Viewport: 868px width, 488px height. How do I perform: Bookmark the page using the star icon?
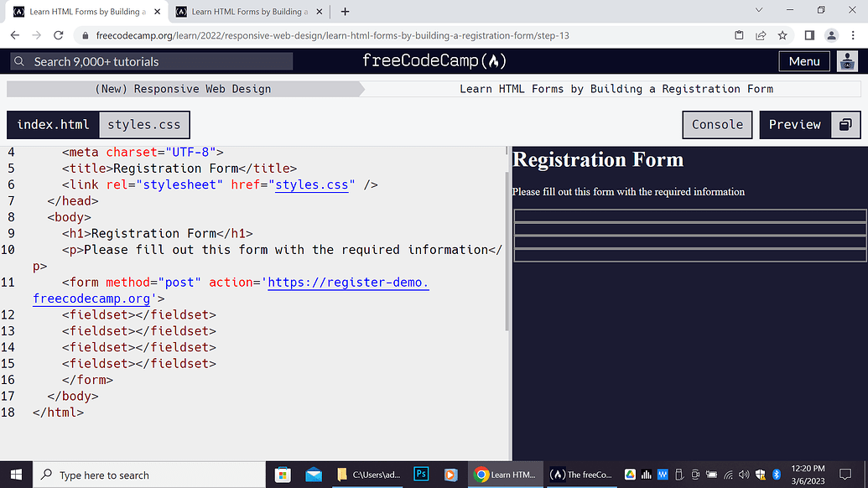click(781, 35)
